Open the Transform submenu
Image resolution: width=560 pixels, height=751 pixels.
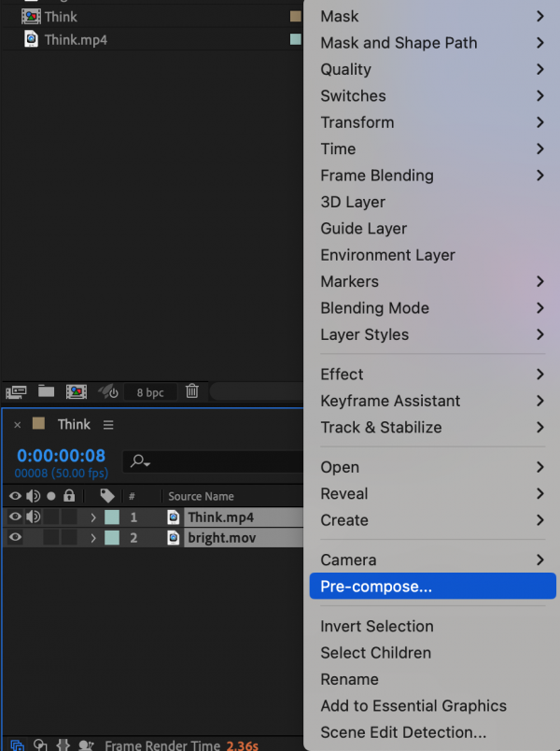[392, 122]
